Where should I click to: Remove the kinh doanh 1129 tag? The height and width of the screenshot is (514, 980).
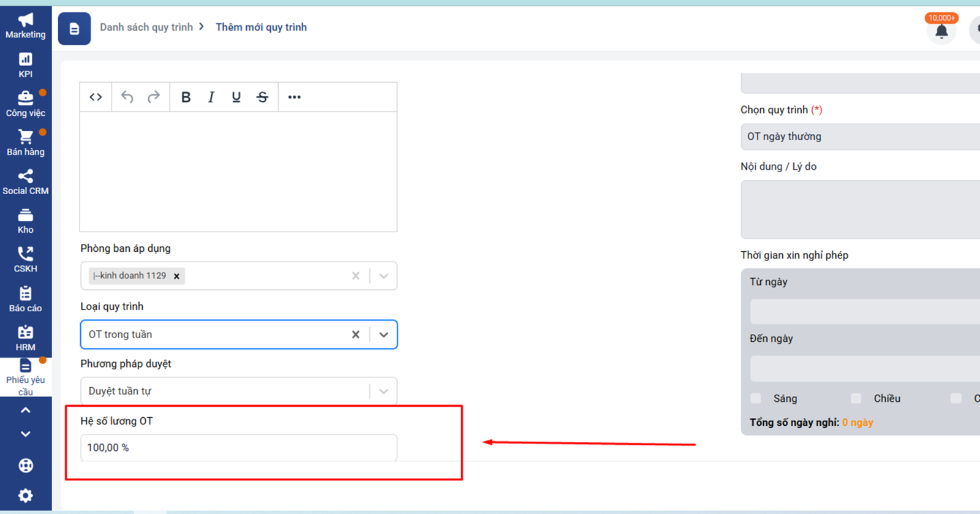tap(176, 276)
